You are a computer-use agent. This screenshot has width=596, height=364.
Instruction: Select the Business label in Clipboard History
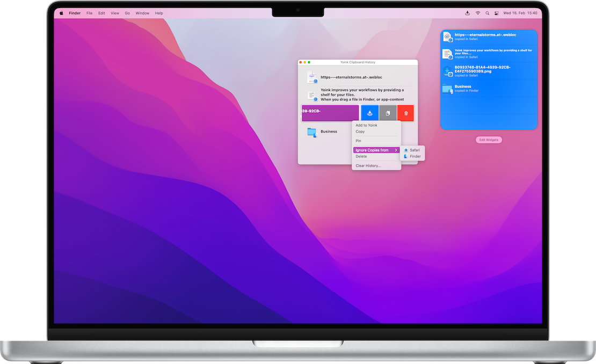(x=329, y=132)
